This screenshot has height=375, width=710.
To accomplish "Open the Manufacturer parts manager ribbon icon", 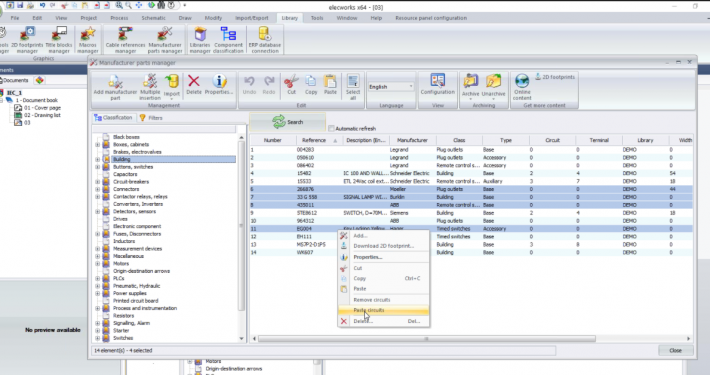I will (165, 40).
